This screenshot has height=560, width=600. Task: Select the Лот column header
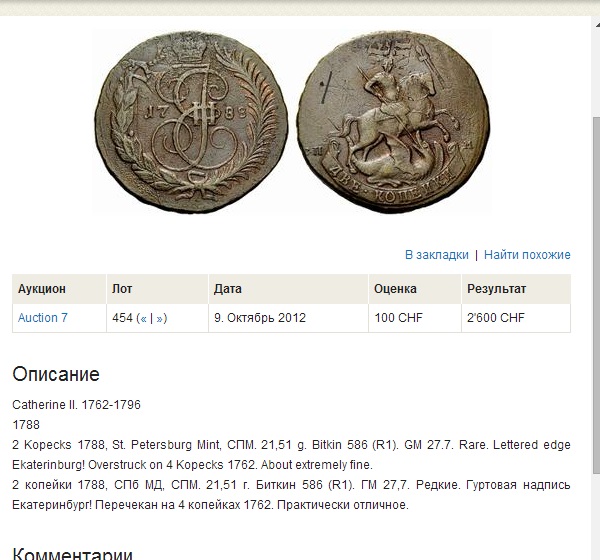(157, 289)
